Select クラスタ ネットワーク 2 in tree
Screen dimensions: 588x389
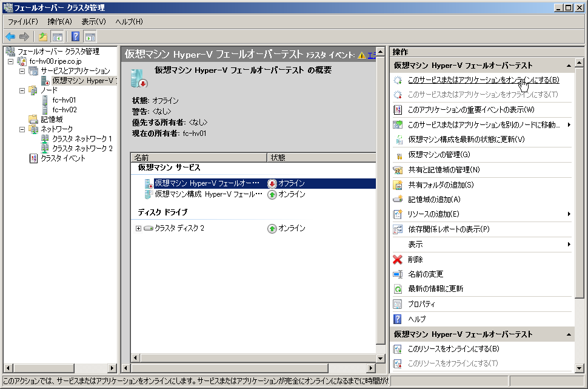pos(82,149)
